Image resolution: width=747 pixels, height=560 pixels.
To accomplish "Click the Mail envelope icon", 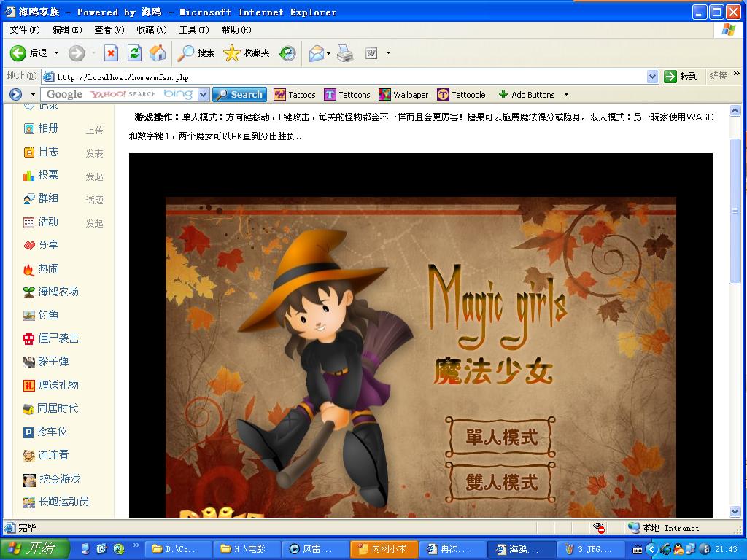I will coord(316,52).
